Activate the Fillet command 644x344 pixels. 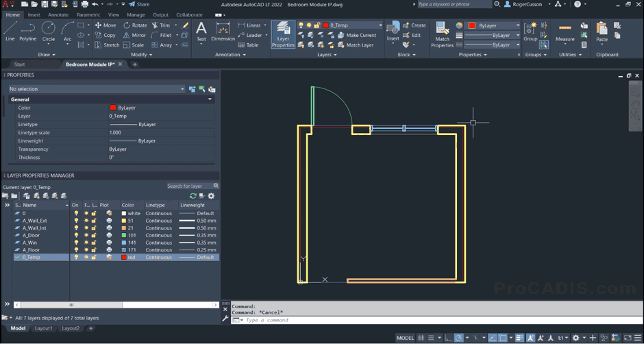tap(162, 36)
